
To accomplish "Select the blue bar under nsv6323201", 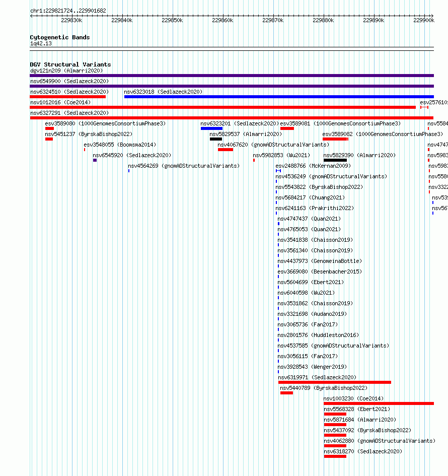I will pos(212,129).
